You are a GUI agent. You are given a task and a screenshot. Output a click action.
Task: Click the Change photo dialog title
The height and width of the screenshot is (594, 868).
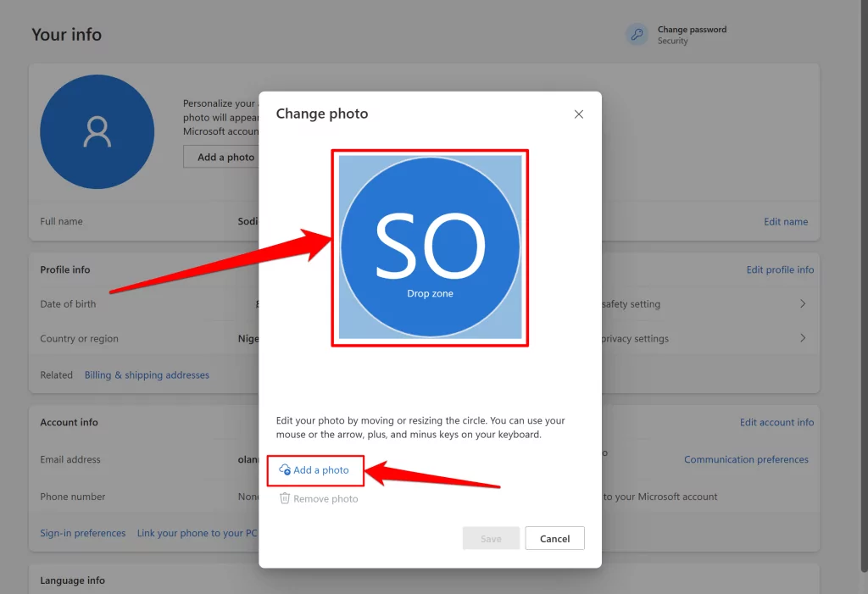[322, 114]
